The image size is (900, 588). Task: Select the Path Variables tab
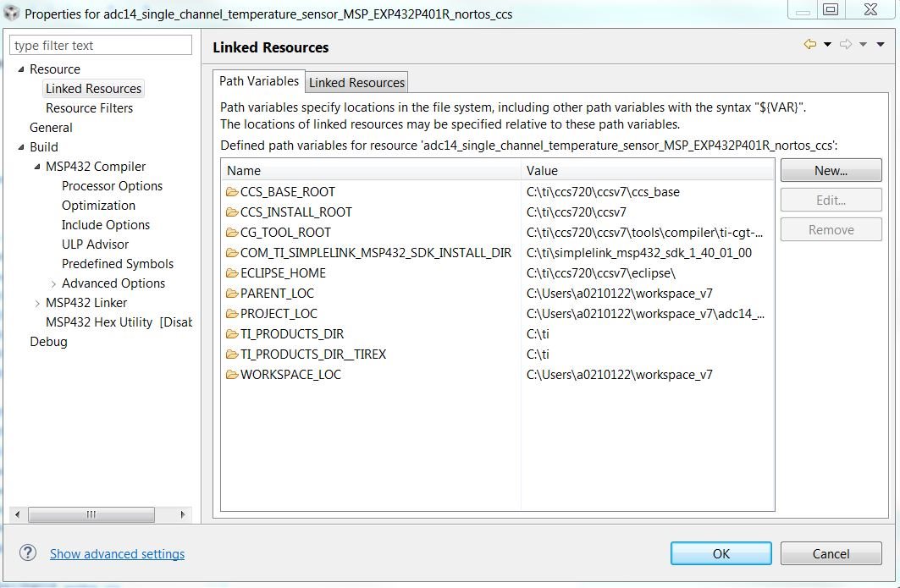(x=258, y=81)
